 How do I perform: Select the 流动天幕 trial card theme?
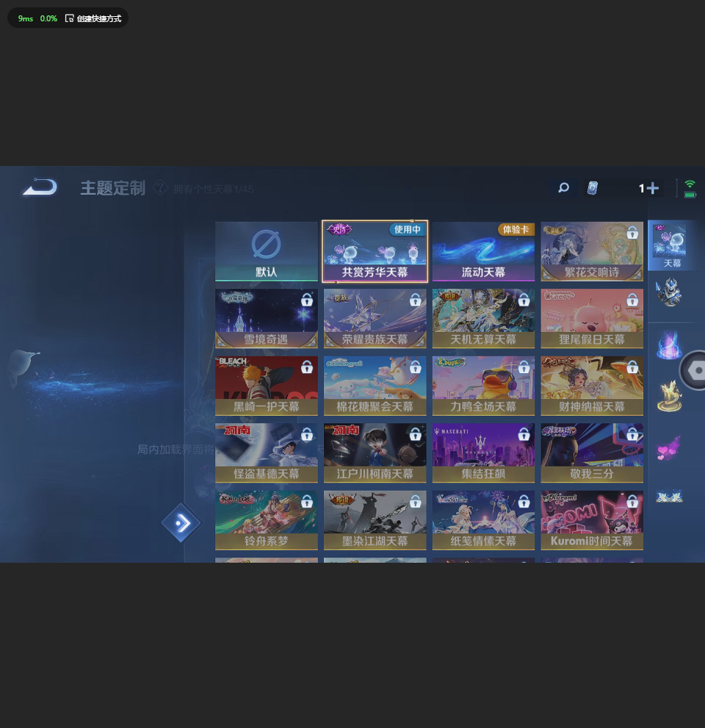[x=483, y=250]
